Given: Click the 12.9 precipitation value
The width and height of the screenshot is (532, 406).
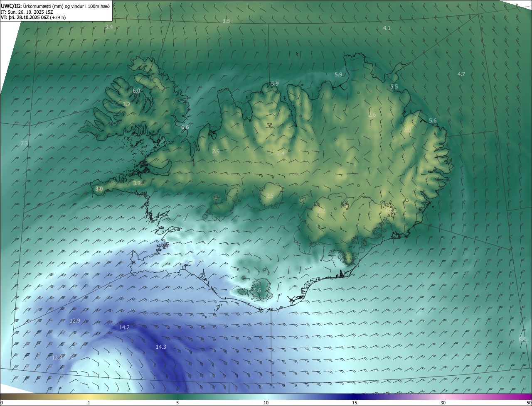Looking at the screenshot, I should (75, 320).
